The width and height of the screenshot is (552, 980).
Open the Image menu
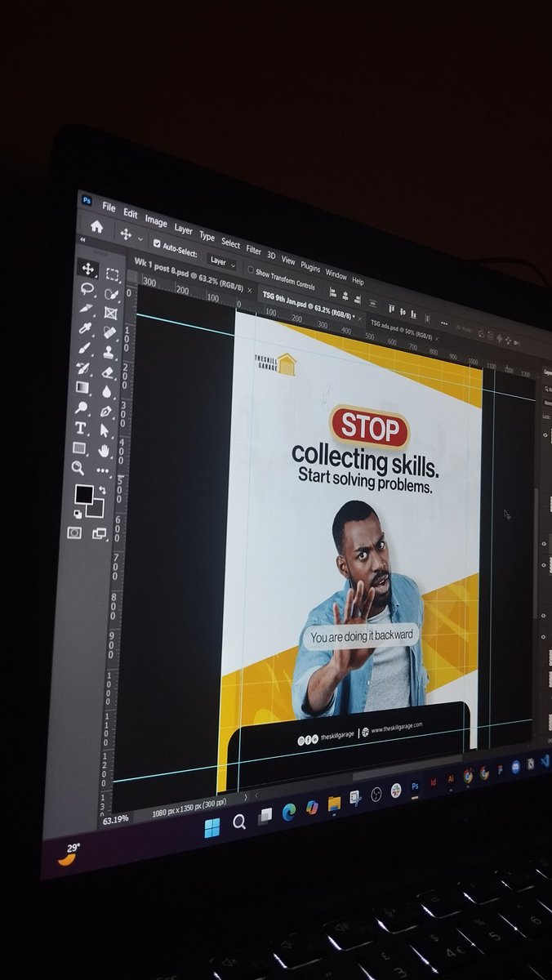pyautogui.click(x=156, y=221)
